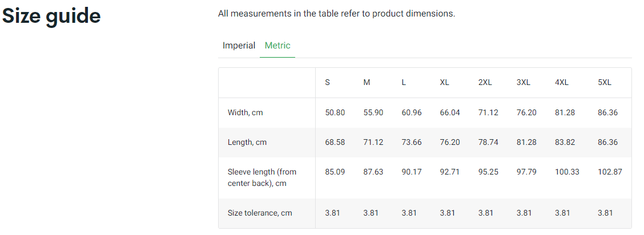This screenshot has width=644, height=235.
Task: Click the Sleeve length row label
Action: pos(262,177)
